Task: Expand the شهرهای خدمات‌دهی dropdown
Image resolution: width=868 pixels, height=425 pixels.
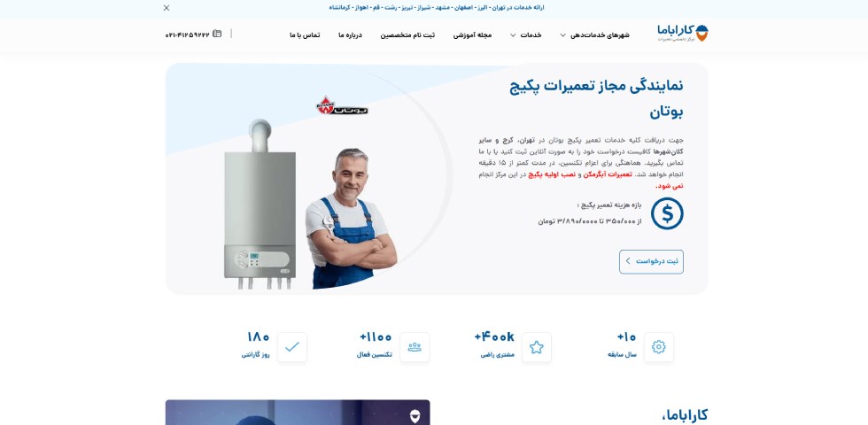Action: pos(594,35)
